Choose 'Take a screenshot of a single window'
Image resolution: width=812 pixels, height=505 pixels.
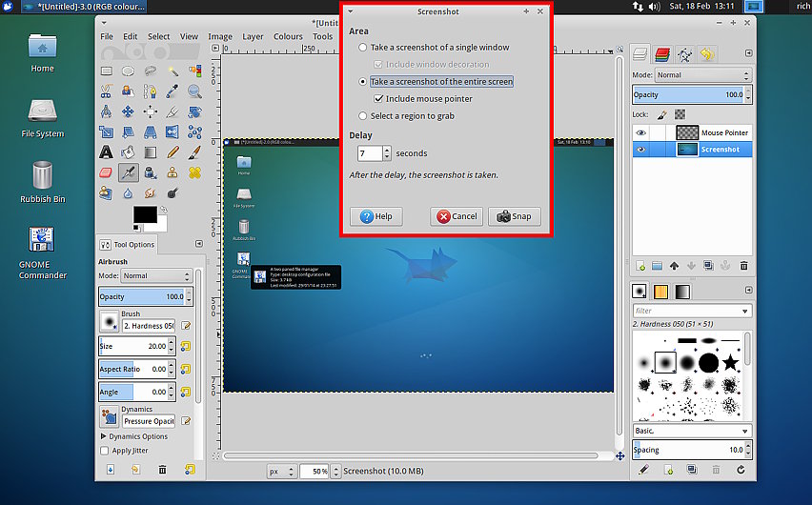[x=362, y=48]
